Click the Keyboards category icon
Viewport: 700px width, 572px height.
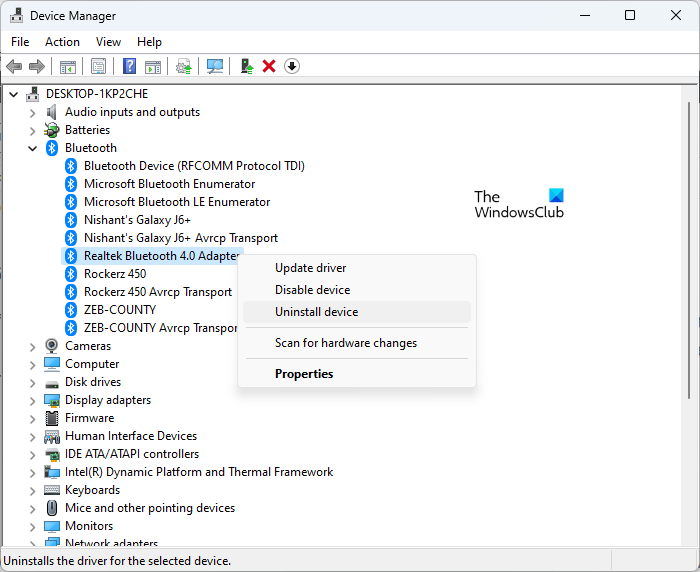click(x=52, y=490)
